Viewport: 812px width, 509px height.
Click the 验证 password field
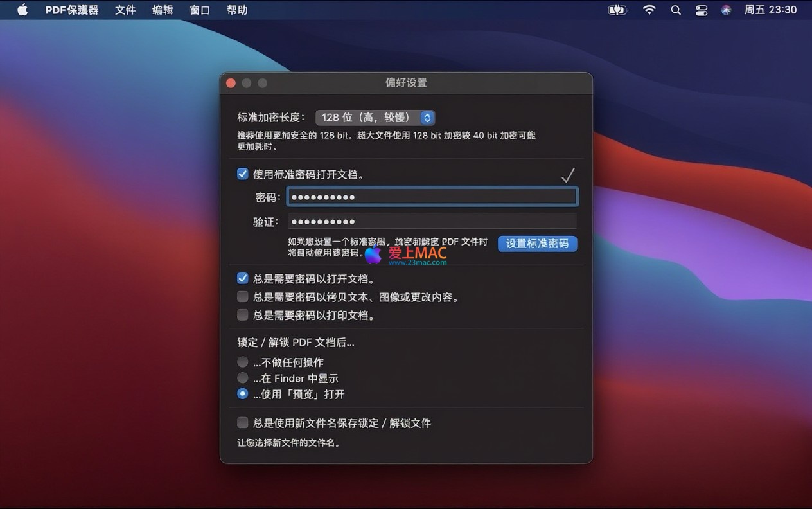pyautogui.click(x=432, y=222)
